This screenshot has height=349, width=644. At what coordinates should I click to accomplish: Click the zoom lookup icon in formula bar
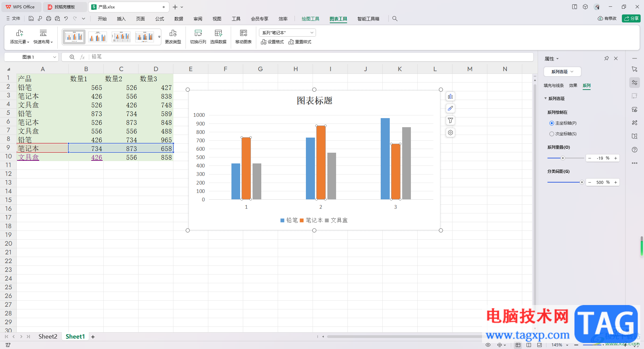tap(72, 57)
